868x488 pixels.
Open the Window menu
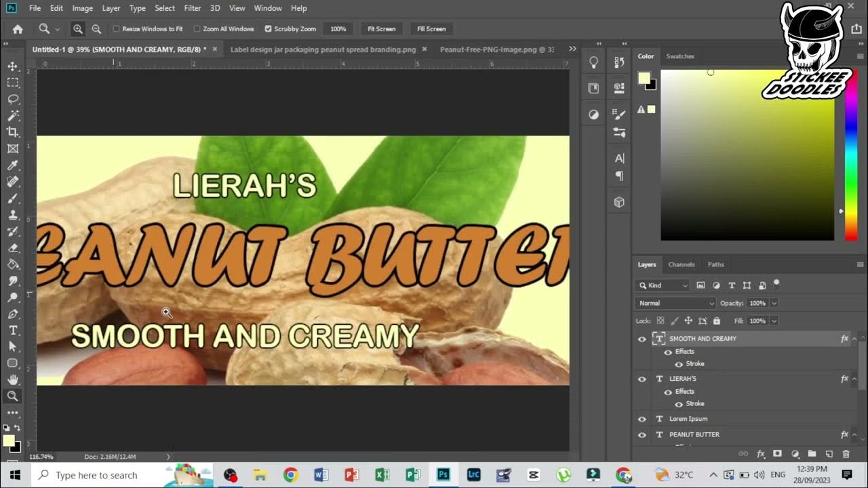[268, 8]
